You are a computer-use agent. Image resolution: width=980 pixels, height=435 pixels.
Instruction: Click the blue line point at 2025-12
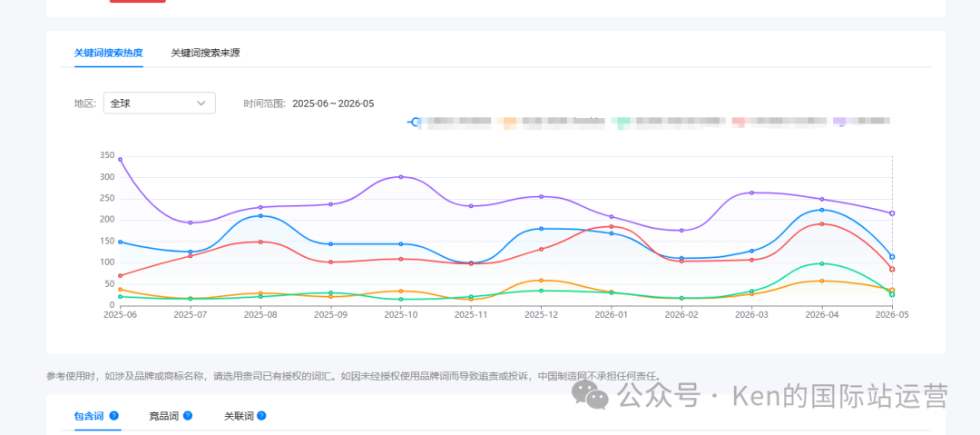(x=541, y=229)
